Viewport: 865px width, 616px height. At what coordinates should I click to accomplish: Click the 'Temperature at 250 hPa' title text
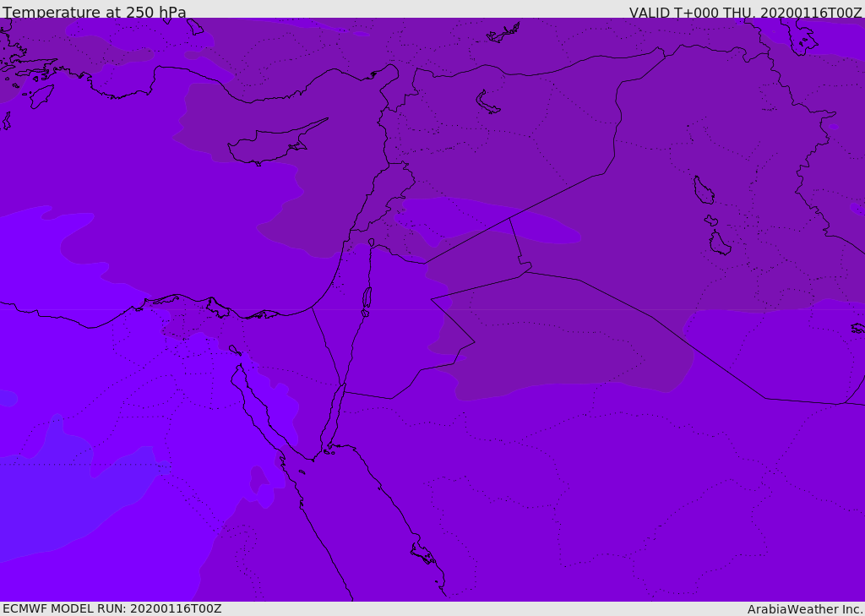(x=95, y=12)
